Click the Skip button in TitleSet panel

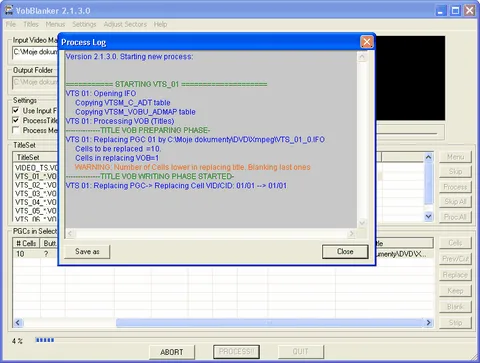pyautogui.click(x=455, y=172)
